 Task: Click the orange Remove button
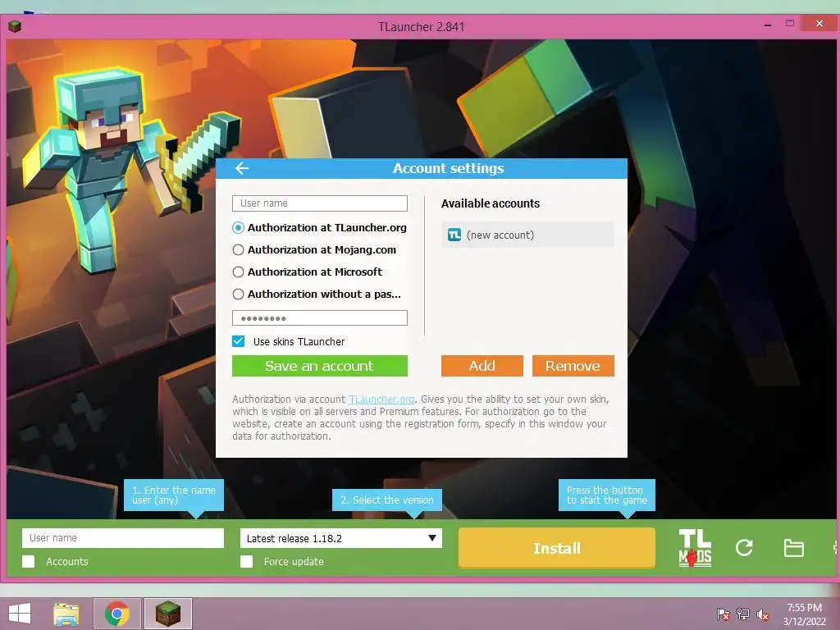click(x=573, y=366)
